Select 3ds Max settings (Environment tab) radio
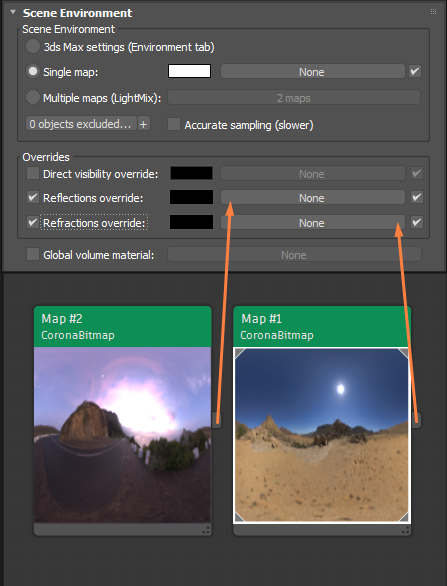Screen dimensions: 447x586 [33, 47]
